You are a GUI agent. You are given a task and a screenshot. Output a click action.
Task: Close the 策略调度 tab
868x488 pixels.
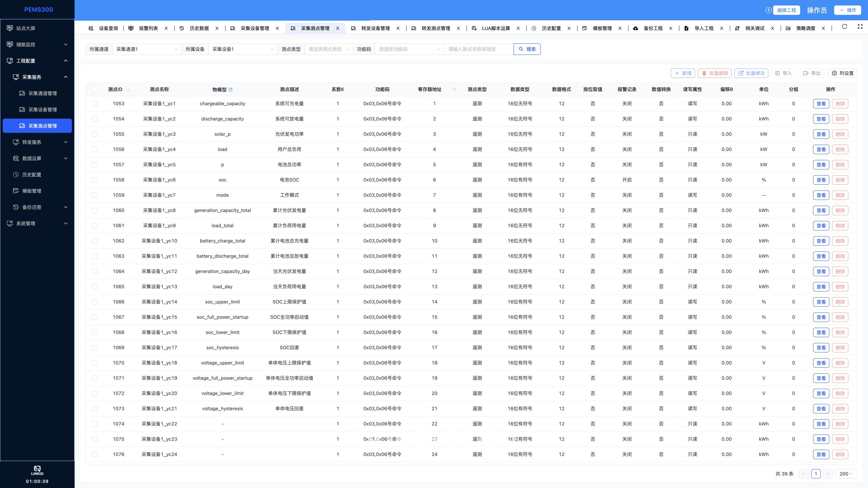tap(823, 28)
